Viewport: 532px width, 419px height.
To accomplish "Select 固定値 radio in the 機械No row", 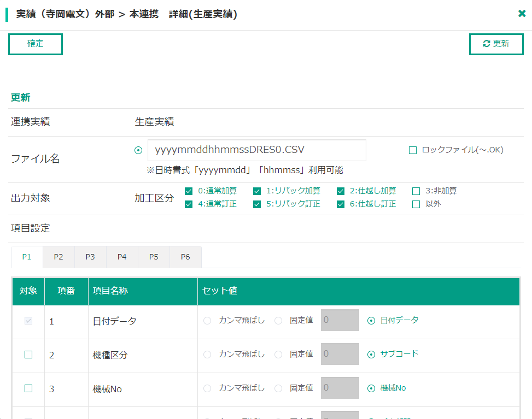I will pyautogui.click(x=278, y=388).
